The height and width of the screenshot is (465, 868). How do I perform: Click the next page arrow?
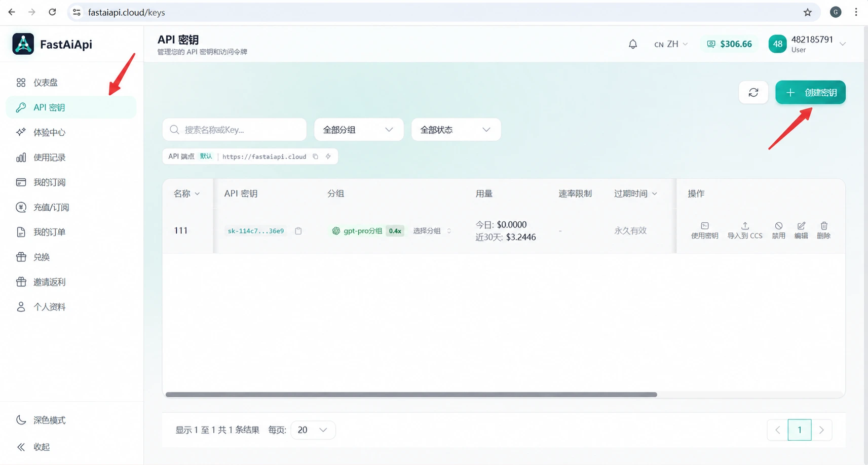(822, 430)
